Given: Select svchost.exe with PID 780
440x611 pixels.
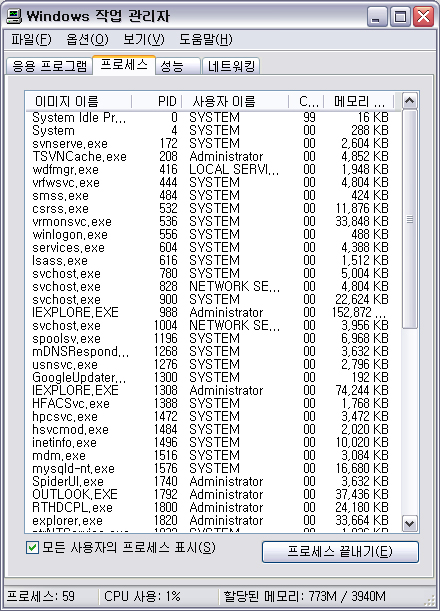Looking at the screenshot, I should 212,273.
